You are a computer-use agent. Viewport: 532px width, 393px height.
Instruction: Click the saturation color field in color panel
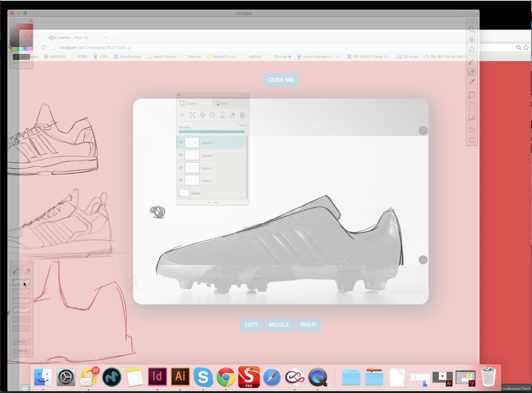[21, 35]
